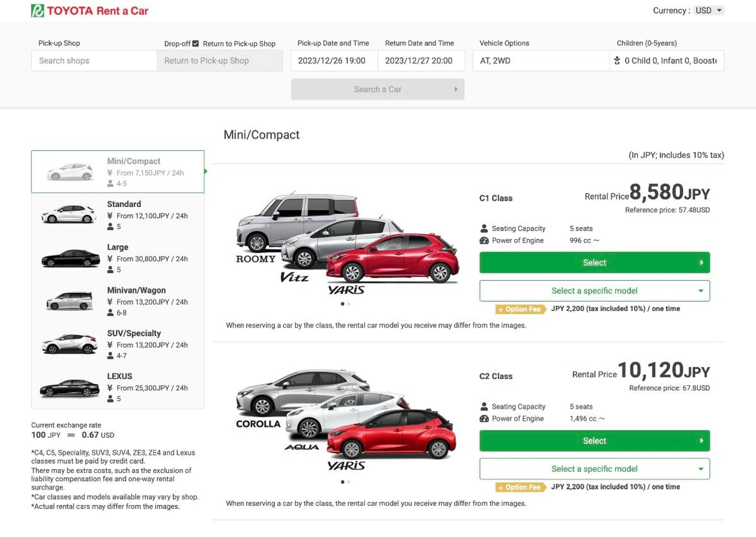This screenshot has width=756, height=537.
Task: Uncheck Return to Pick-up Shop
Action: click(196, 43)
